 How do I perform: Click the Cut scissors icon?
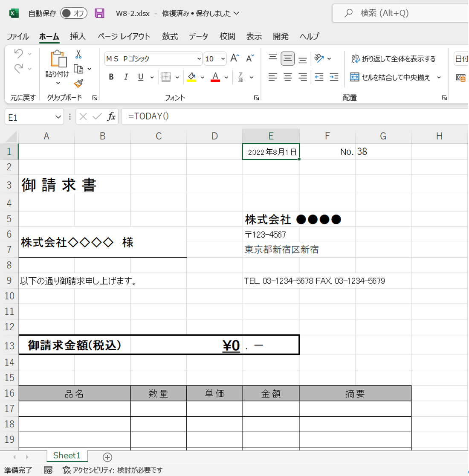[78, 53]
